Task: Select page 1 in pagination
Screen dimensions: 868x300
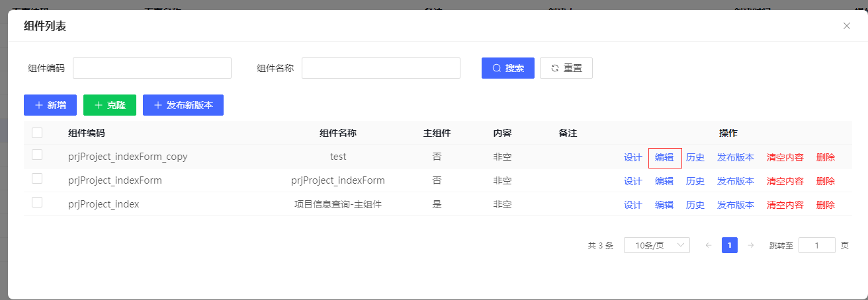Action: pyautogui.click(x=729, y=245)
